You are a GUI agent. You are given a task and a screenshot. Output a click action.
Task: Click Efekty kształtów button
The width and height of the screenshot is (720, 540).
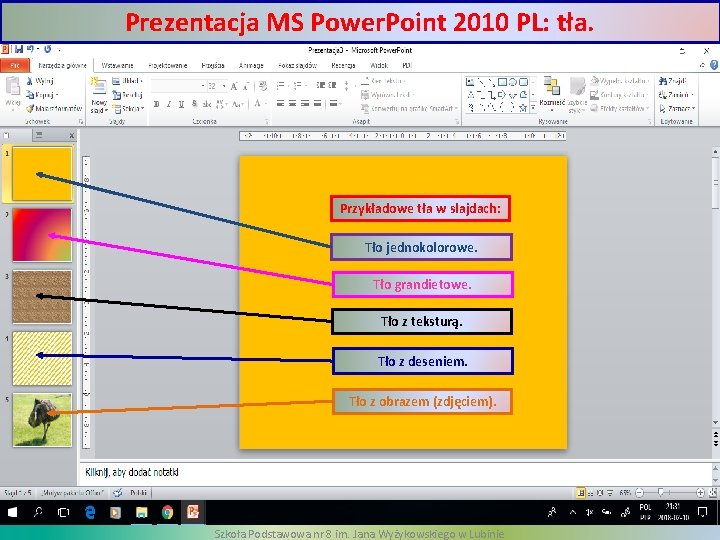tap(620, 109)
